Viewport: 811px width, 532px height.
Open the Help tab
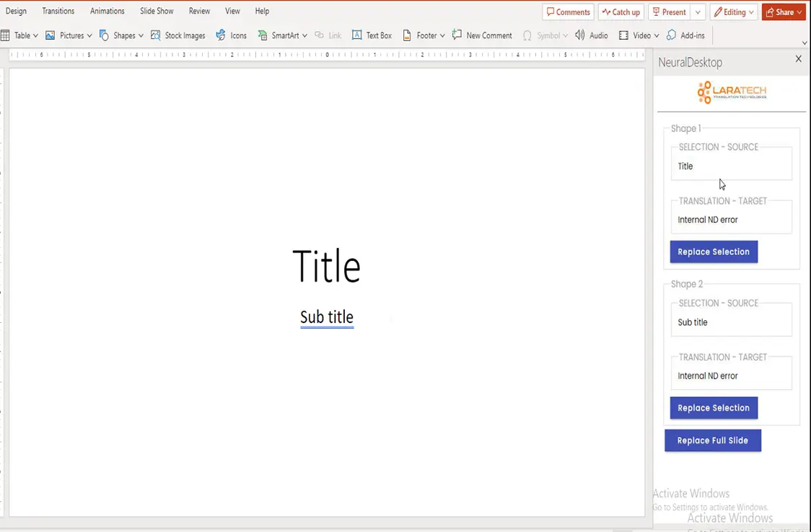click(262, 11)
